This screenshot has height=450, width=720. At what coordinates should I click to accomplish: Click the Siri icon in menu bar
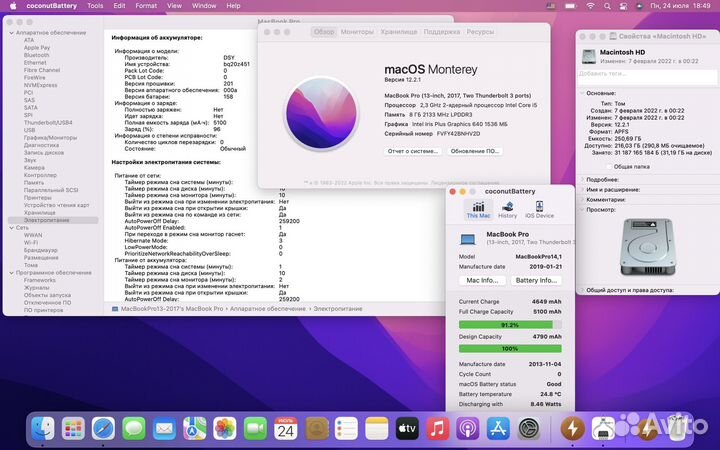coord(639,6)
